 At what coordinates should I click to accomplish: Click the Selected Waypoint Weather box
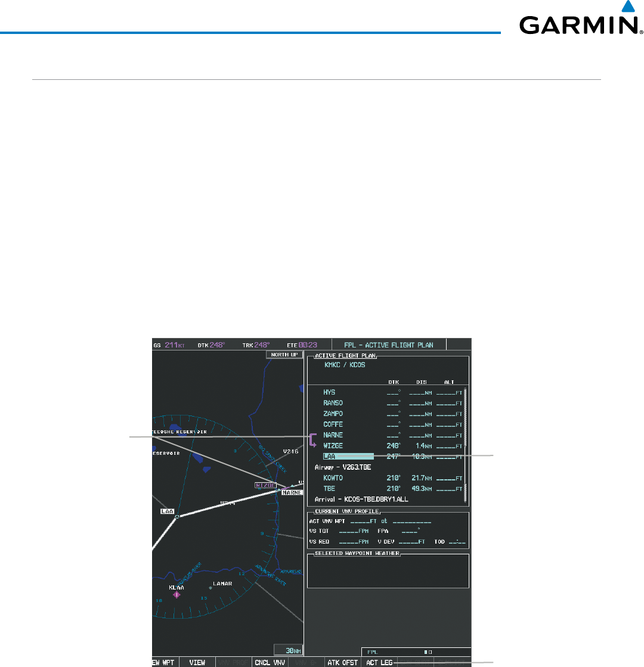[388, 570]
